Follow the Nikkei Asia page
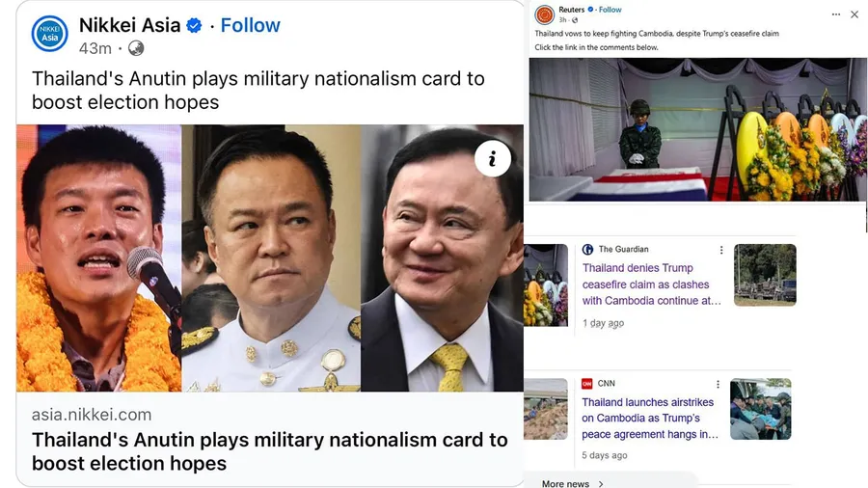The image size is (868, 488). click(250, 25)
